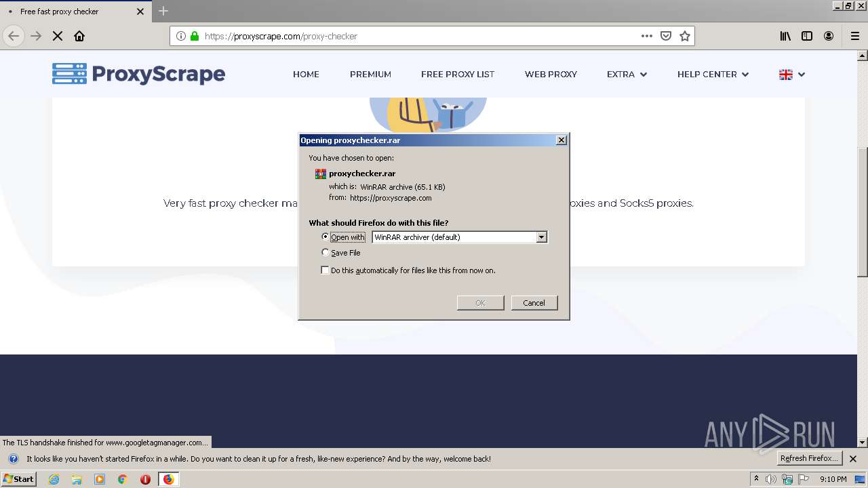Stop page loading with the X button

point(58,36)
